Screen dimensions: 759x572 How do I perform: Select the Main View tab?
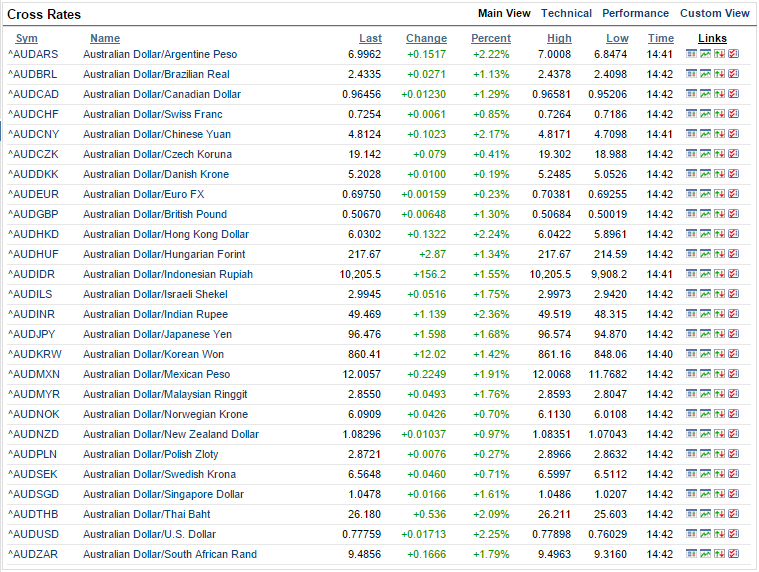(504, 14)
